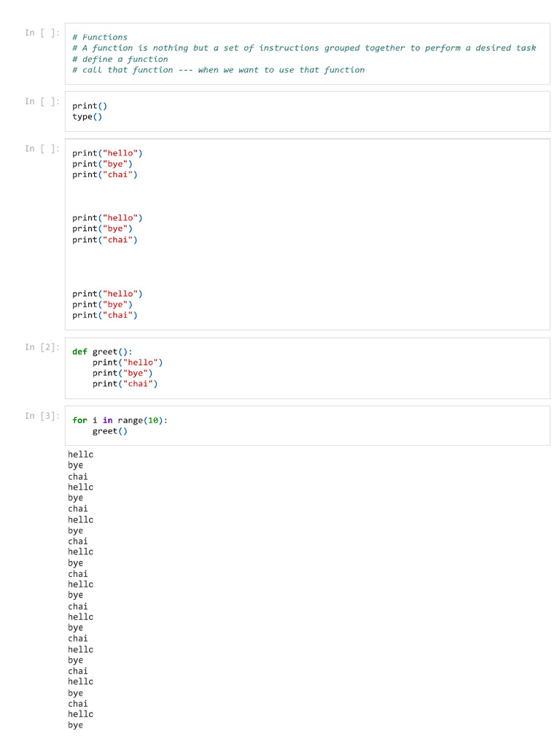Click the comment cell starting with '# Functions'
Viewport: 560px width, 747px height.
[307, 54]
